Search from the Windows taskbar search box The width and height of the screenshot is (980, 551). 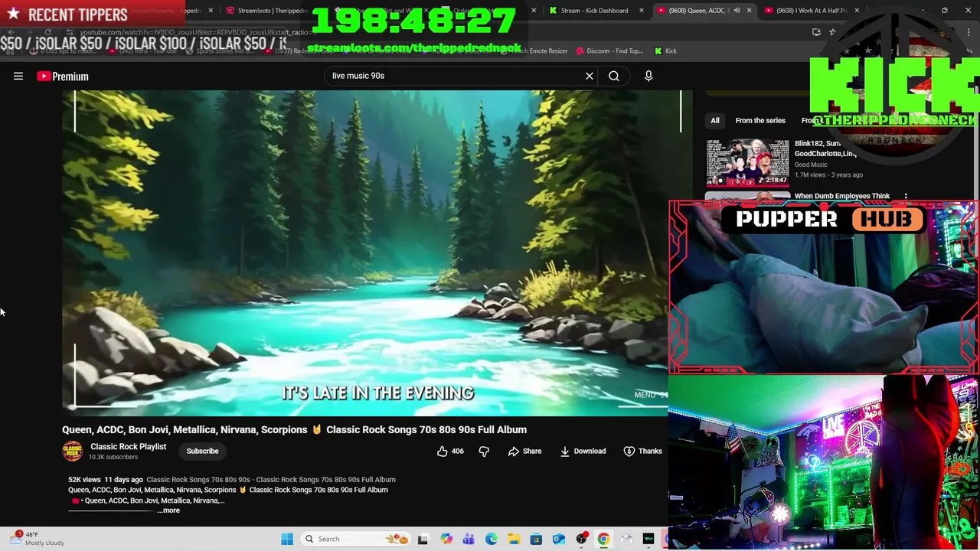click(x=357, y=539)
